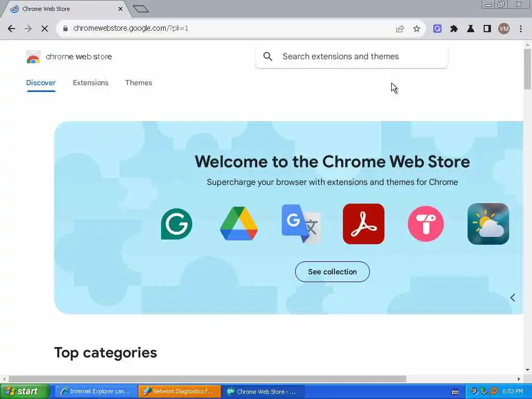Click the magnifier tray icon
This screenshot has height=399, width=532.
pyautogui.click(x=494, y=392)
